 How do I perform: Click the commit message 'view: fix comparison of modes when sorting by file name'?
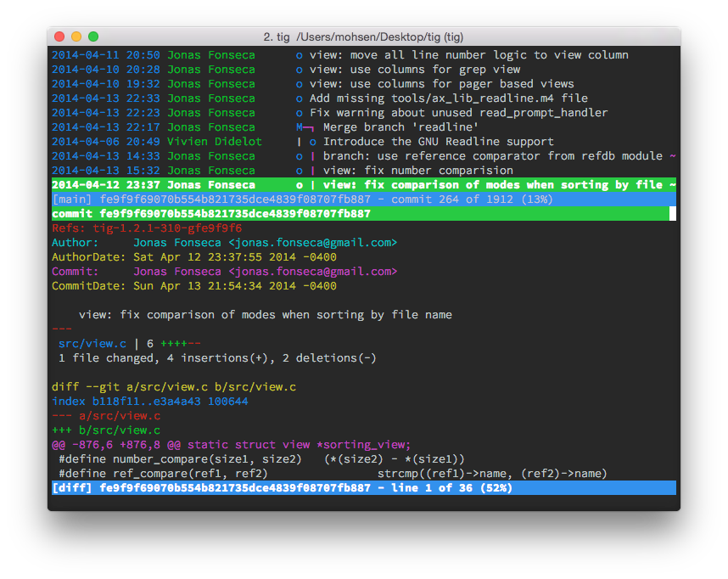[x=266, y=315]
